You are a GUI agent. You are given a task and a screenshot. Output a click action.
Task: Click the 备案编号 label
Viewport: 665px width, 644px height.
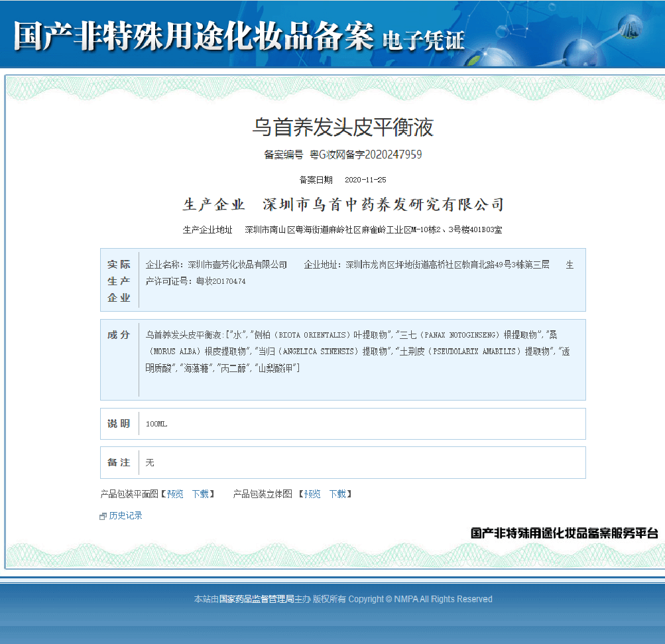[283, 155]
